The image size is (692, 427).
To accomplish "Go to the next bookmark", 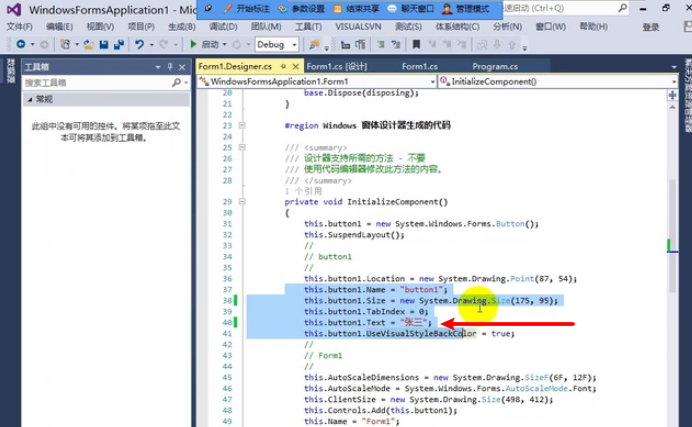I will click(x=447, y=44).
